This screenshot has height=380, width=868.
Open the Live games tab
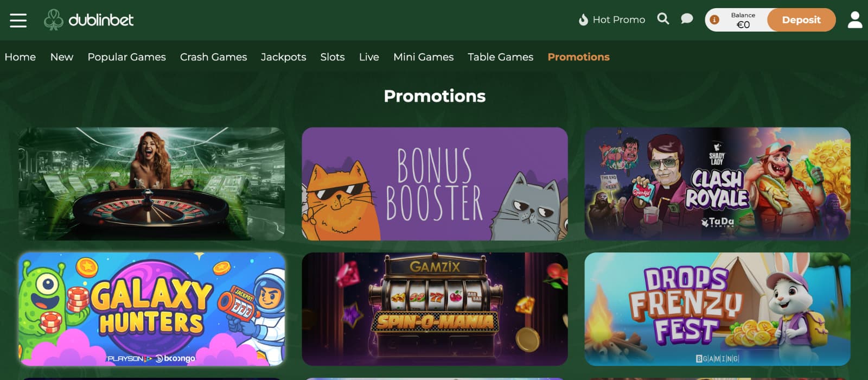click(x=369, y=57)
